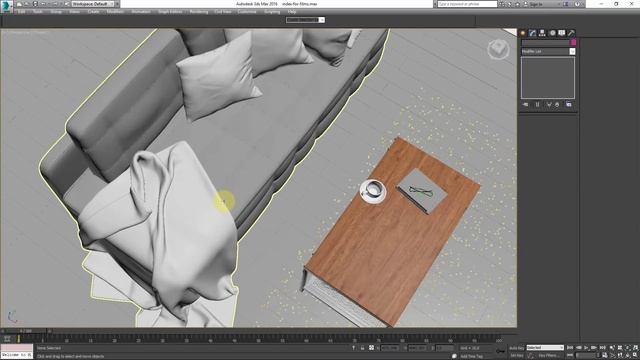Step to next frame
640x360 pixels.
(x=594, y=348)
